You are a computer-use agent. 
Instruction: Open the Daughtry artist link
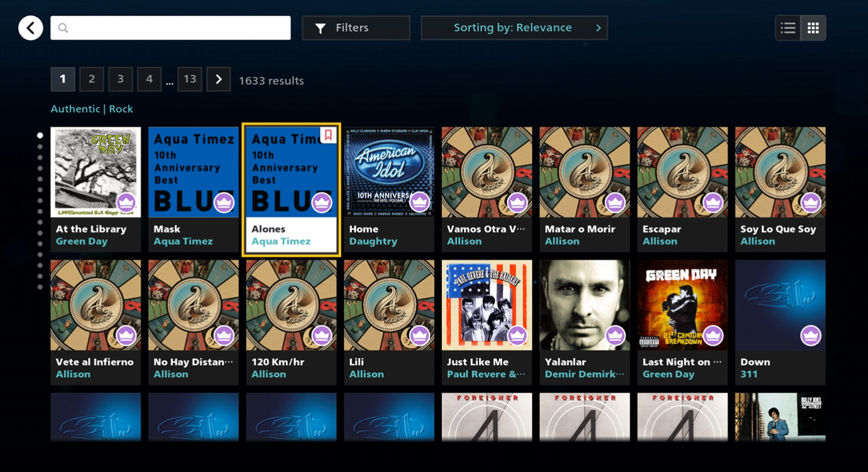tap(373, 241)
